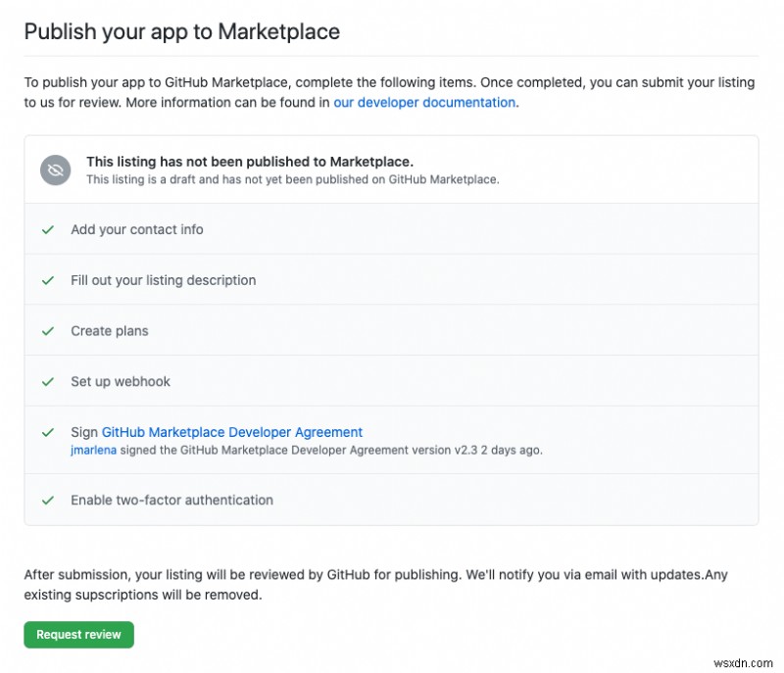The height and width of the screenshot is (673, 784).
Task: Open the 'Add your contact info' item
Action: [x=136, y=229]
